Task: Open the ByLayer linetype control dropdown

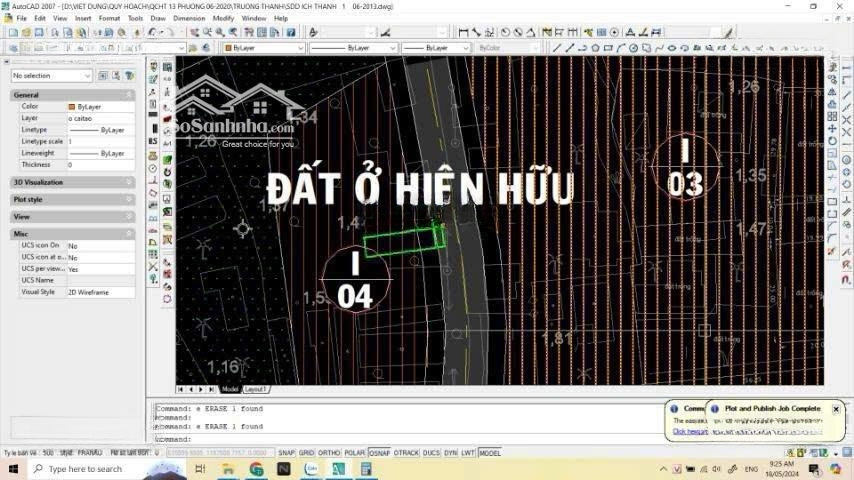Action: 353,48
